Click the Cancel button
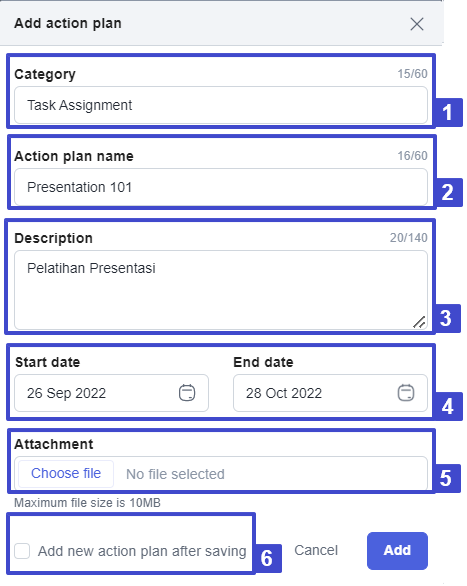 (316, 550)
